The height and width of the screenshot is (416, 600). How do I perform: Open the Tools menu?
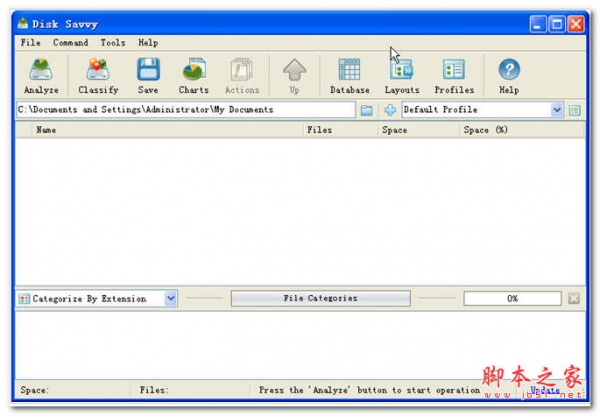click(113, 42)
